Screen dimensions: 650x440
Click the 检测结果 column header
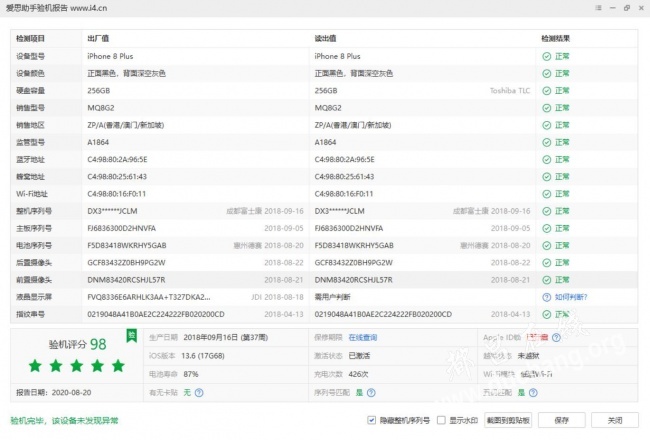(x=555, y=39)
